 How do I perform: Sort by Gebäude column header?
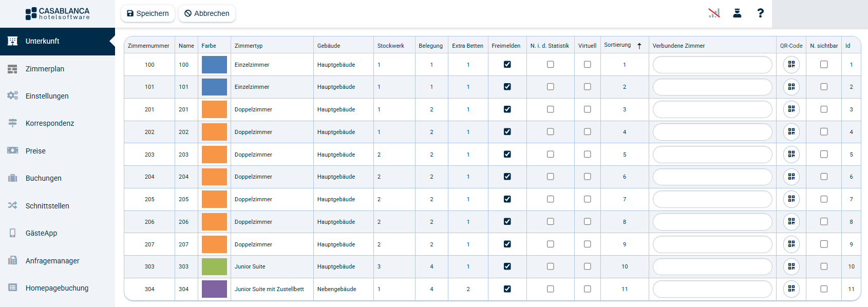(329, 46)
